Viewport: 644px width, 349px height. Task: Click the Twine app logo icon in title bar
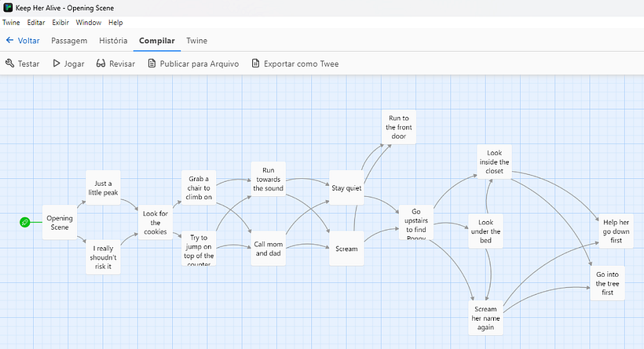(8, 8)
